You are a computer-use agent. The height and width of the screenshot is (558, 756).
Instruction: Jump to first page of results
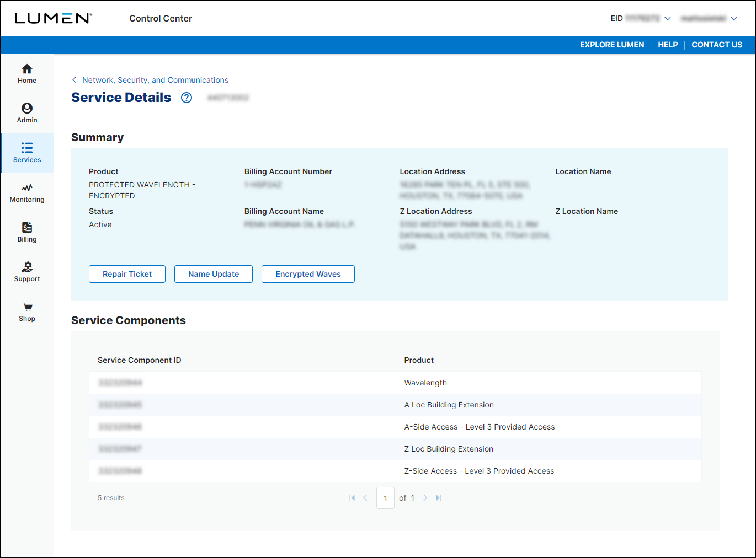click(x=352, y=498)
